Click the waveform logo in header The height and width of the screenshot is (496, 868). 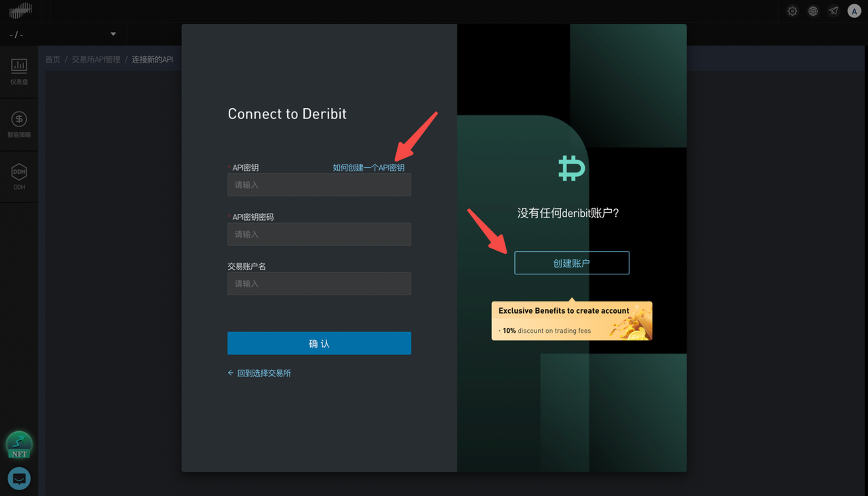20,10
